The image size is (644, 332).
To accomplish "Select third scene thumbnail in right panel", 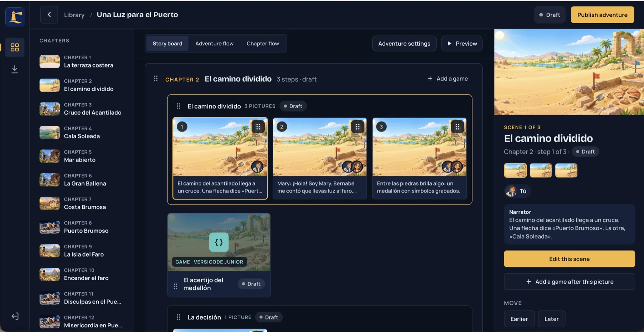I will click(566, 170).
